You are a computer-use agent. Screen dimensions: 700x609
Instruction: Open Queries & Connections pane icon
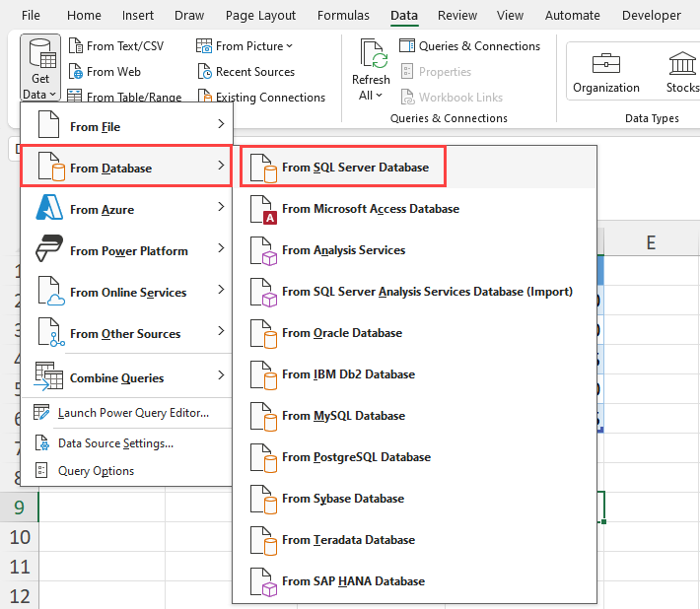(407, 46)
